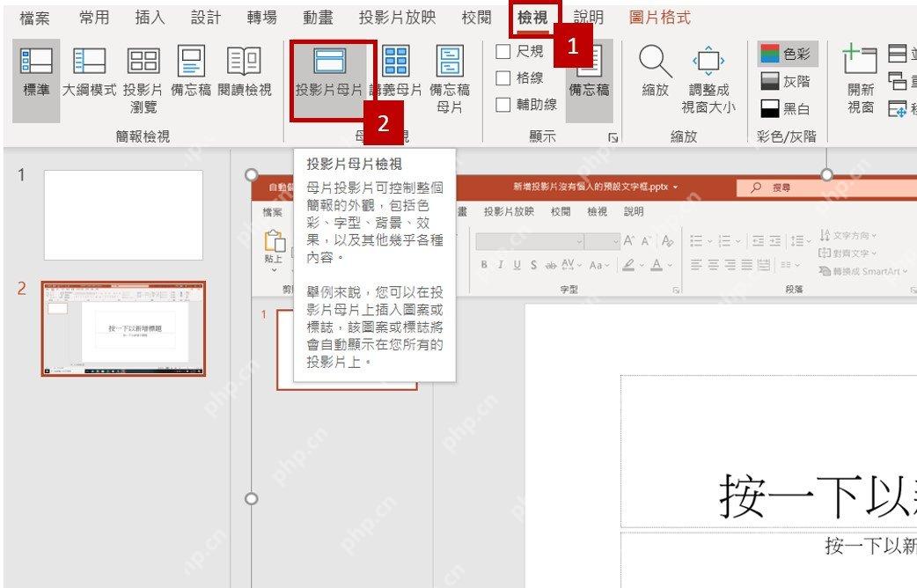
Task: Switch to 標準 normal view
Action: tap(36, 80)
